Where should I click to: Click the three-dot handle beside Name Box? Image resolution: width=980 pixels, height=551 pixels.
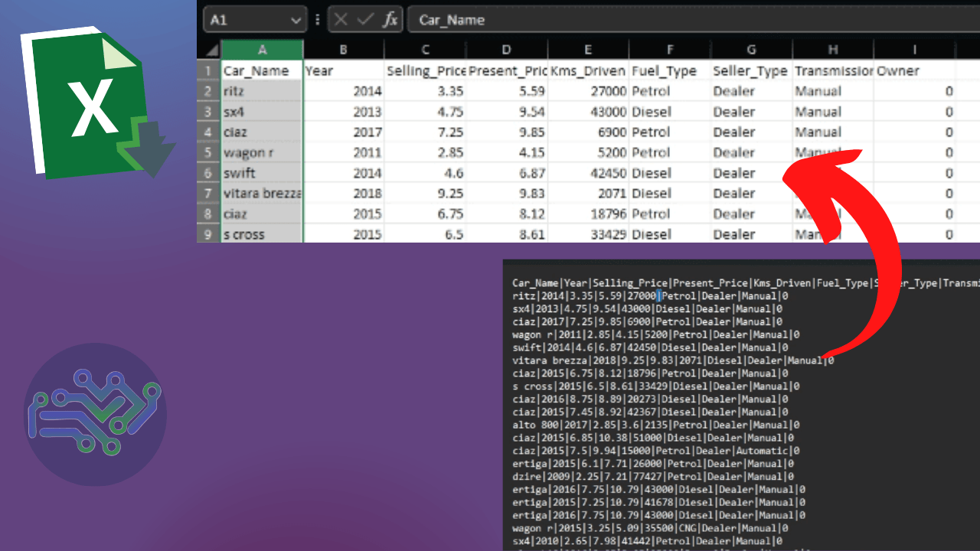point(317,20)
